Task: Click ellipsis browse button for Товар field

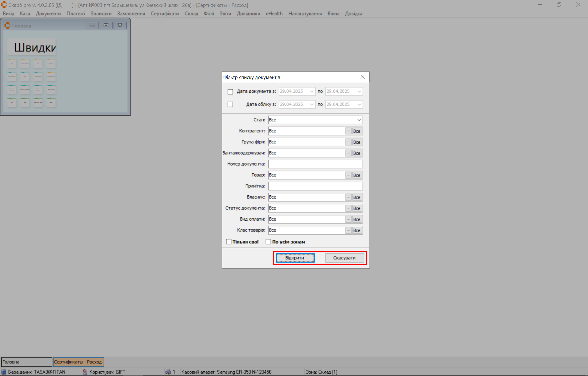Action: pyautogui.click(x=348, y=175)
